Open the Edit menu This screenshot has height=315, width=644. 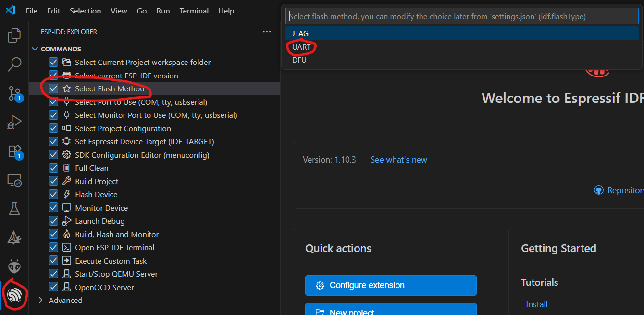point(54,11)
